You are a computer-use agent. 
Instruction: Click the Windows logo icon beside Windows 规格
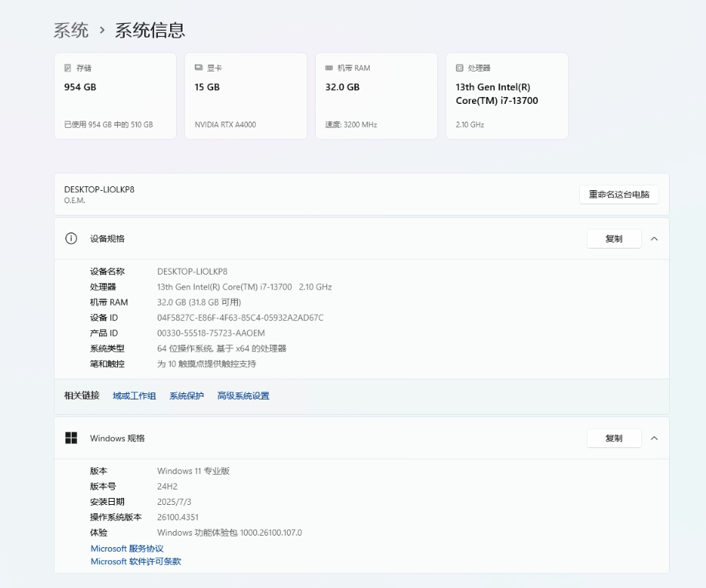pyautogui.click(x=71, y=438)
